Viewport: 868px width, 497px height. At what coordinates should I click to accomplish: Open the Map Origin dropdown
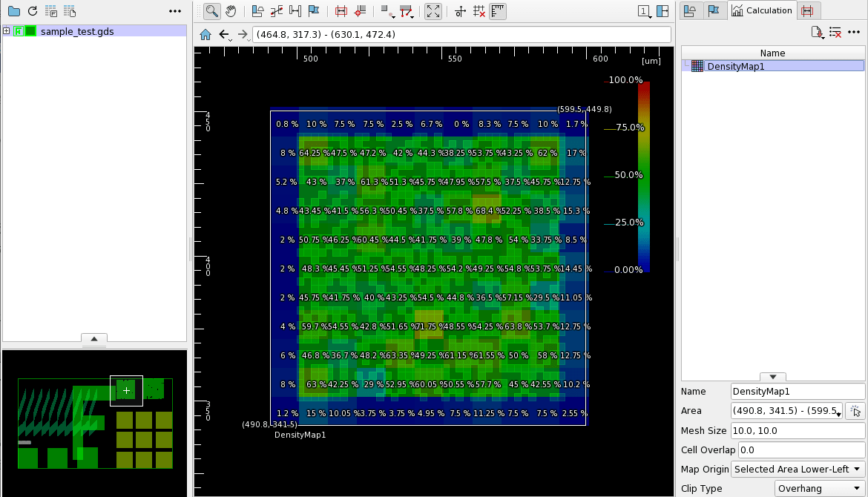tap(798, 470)
